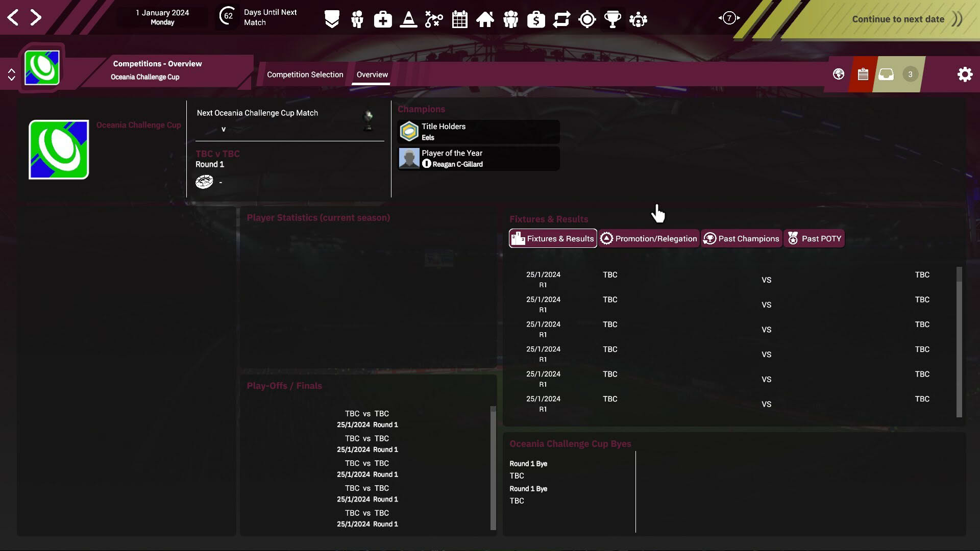Open the Title Holders Eels card
Viewport: 980px width, 551px height.
pos(479,132)
